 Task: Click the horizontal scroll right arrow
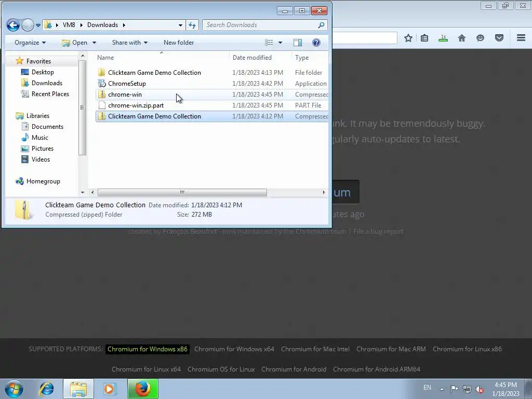coord(324,192)
